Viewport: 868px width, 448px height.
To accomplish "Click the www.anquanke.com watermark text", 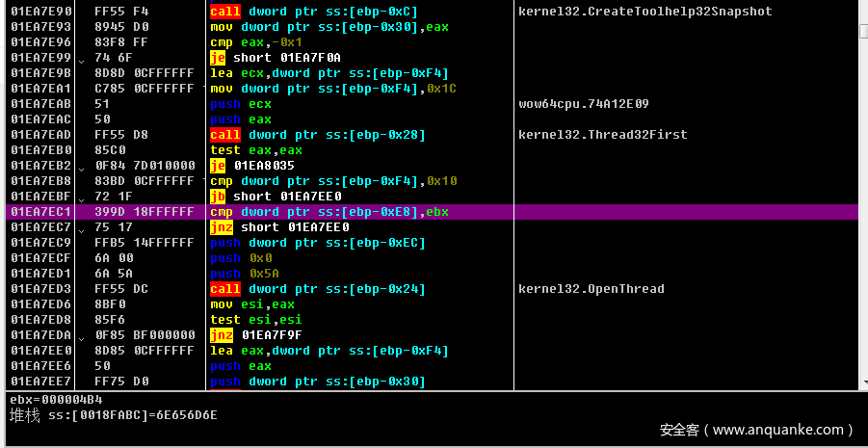I will pyautogui.click(x=755, y=431).
